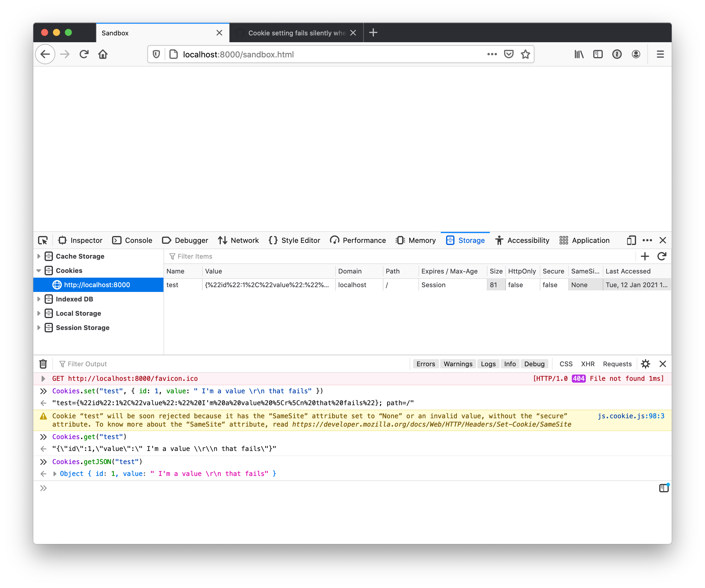
Task: Collapse the Cookies tree node
Action: 39,271
